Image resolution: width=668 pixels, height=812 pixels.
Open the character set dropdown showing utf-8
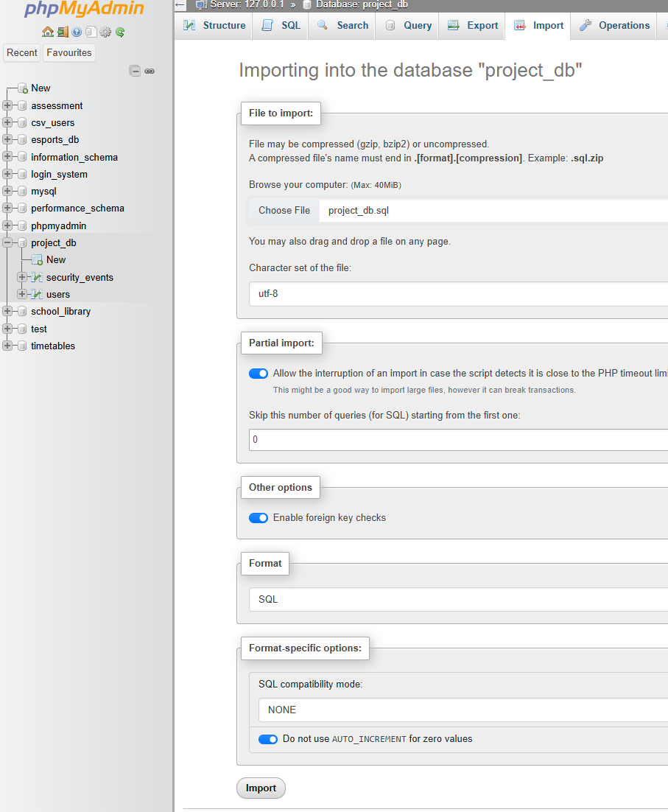click(x=458, y=293)
